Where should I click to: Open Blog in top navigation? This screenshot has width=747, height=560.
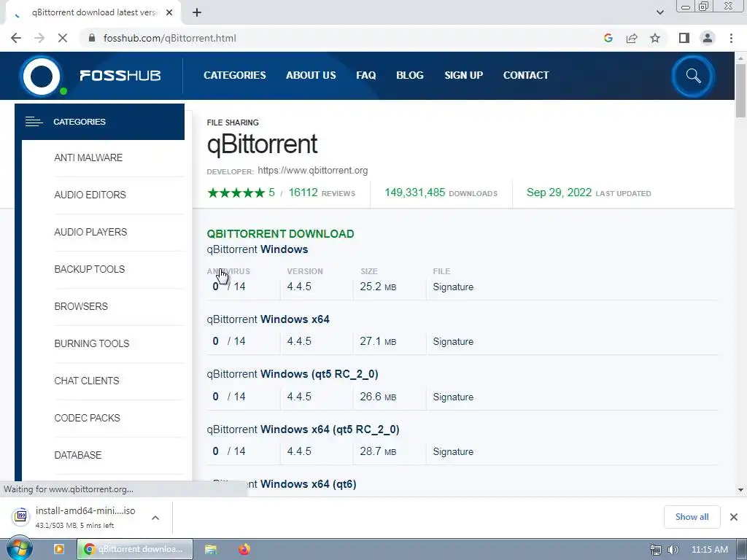tap(410, 75)
